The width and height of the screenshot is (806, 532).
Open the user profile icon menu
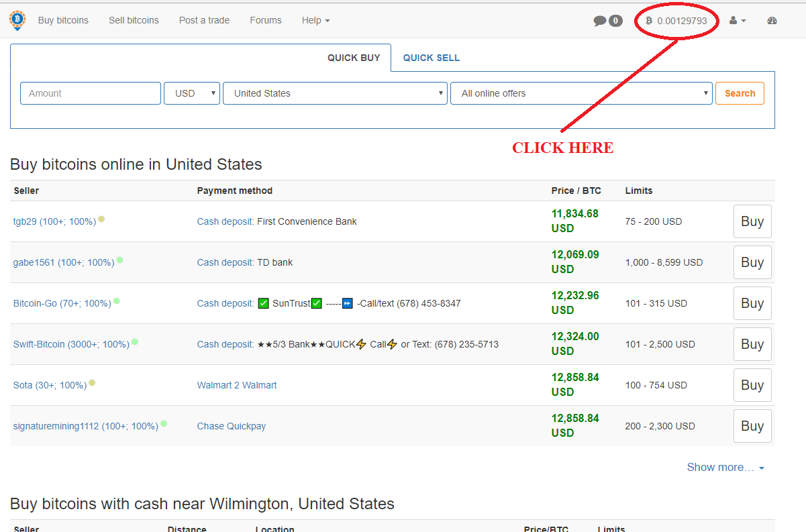(x=737, y=21)
